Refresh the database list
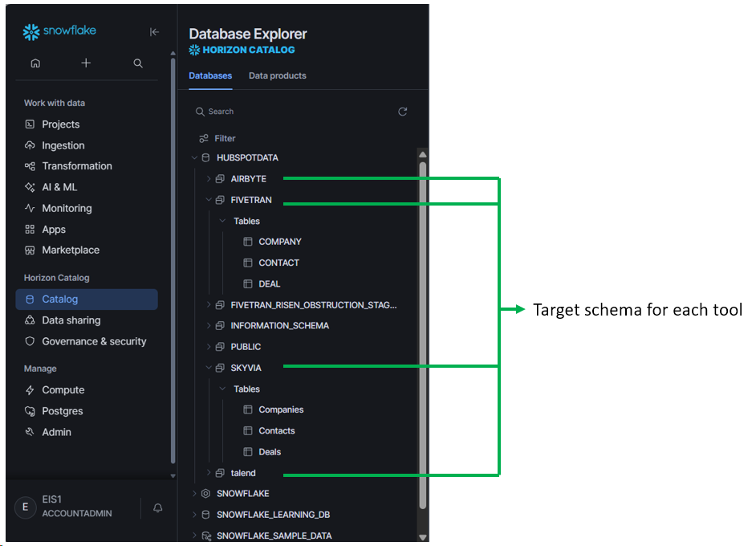This screenshot has width=756, height=546. pos(403,112)
